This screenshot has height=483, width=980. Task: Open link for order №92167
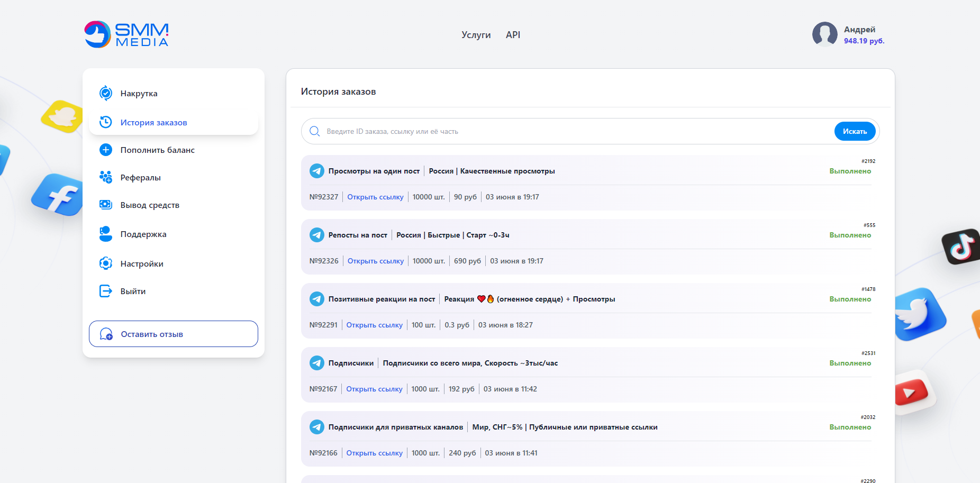coord(374,389)
